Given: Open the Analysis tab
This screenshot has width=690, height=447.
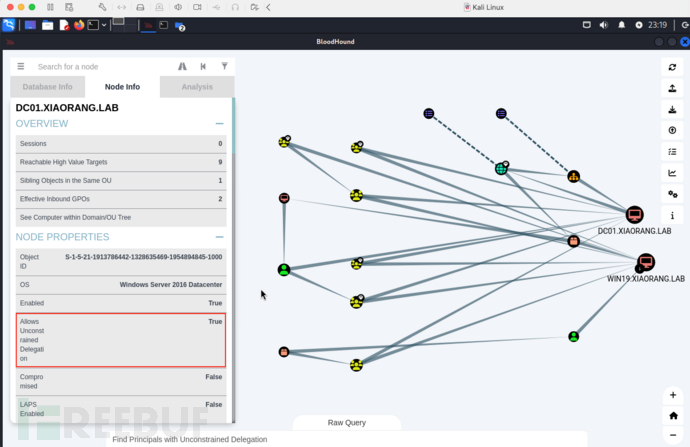Looking at the screenshot, I should pos(197,87).
